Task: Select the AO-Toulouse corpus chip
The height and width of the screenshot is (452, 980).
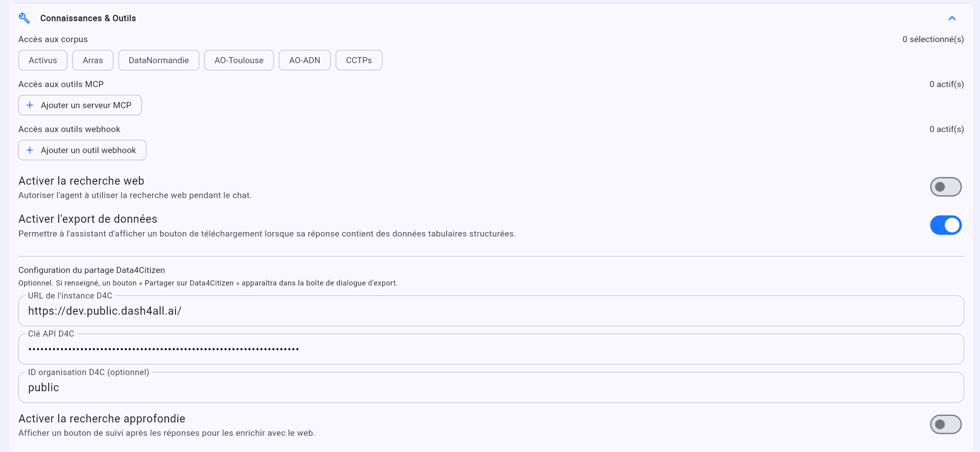Action: (x=239, y=60)
